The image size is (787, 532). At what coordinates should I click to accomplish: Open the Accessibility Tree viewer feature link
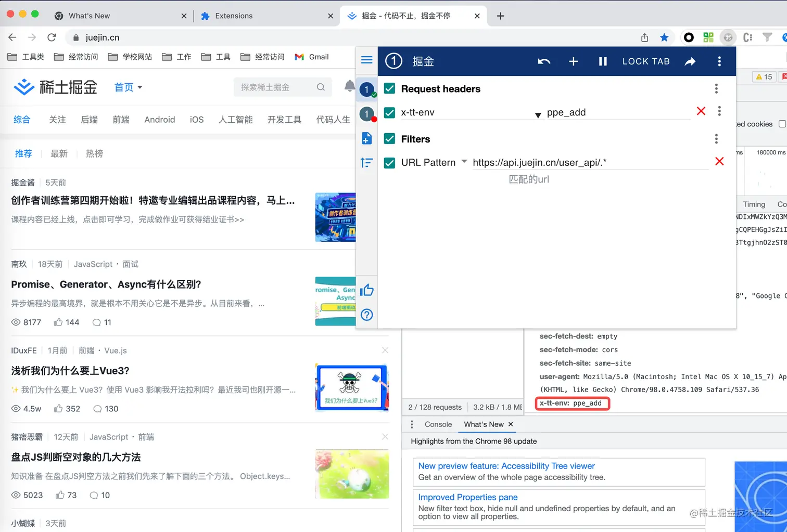(506, 466)
